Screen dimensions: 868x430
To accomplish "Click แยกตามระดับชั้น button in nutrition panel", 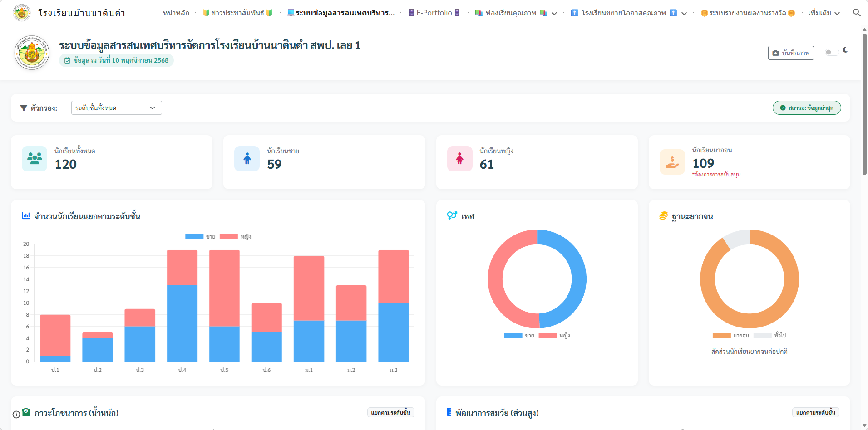I will pos(390,412).
